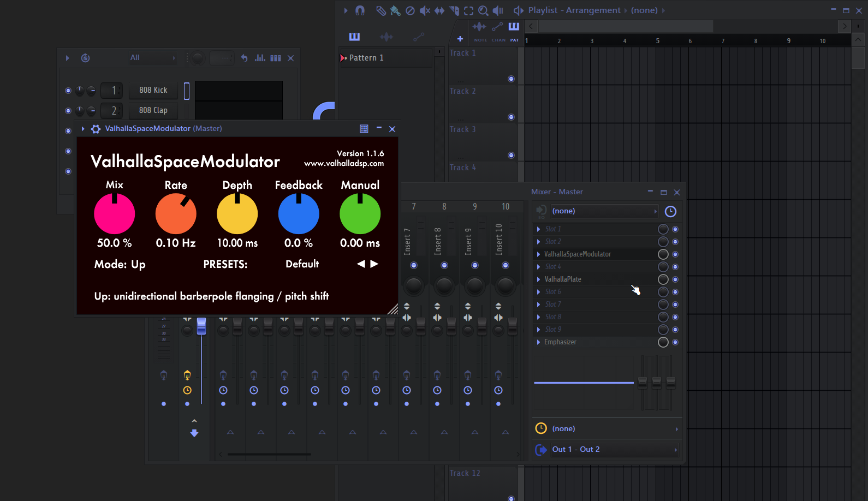Open ValhallaSpaceModulator window menu arrow
Image resolution: width=868 pixels, height=501 pixels.
click(83, 129)
